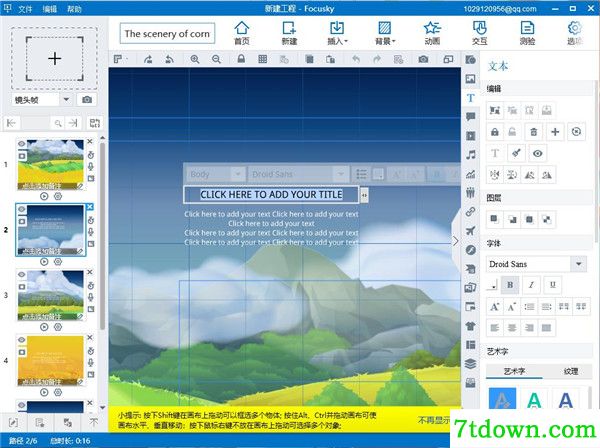Add a new frame with the plus box
600x448 pixels.
54,58
